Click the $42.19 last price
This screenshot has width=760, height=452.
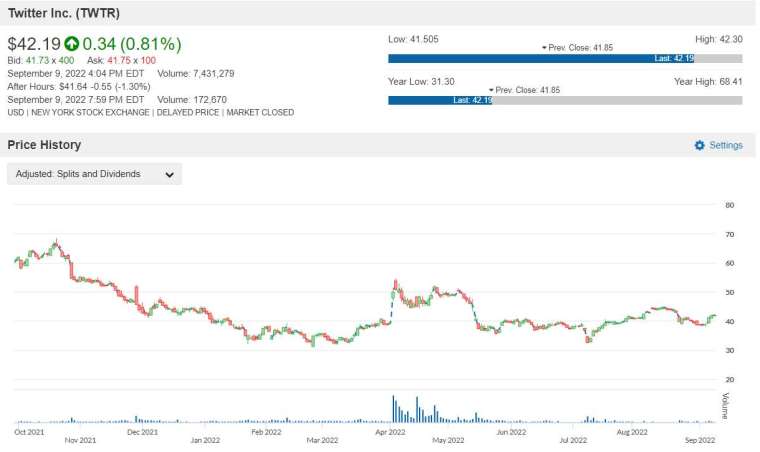pyautogui.click(x=34, y=44)
